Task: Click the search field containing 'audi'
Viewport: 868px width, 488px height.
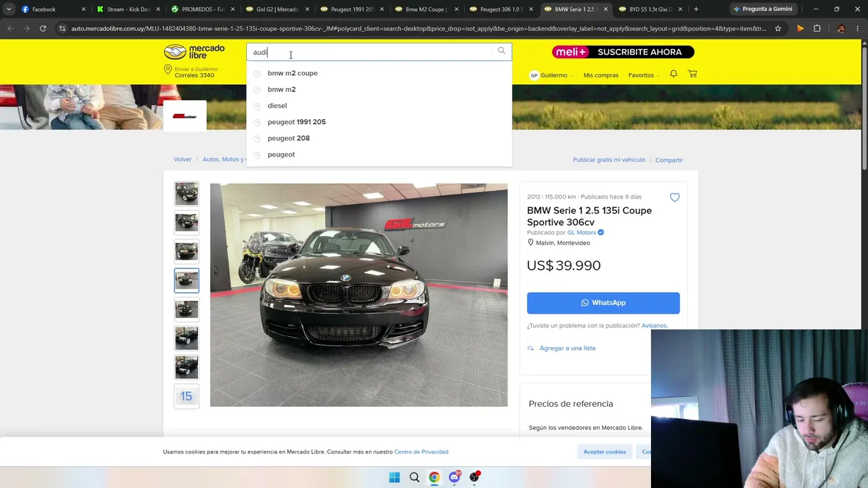Action: coord(372,52)
